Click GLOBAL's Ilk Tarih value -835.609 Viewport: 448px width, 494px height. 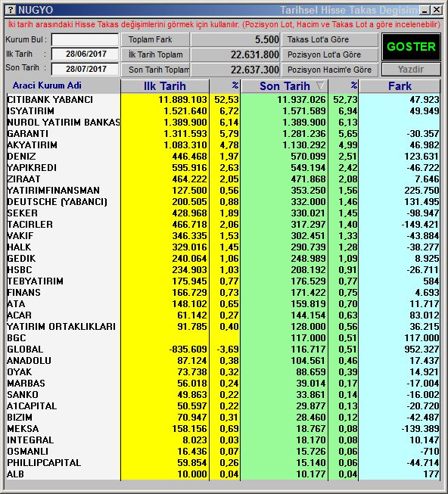(x=188, y=349)
